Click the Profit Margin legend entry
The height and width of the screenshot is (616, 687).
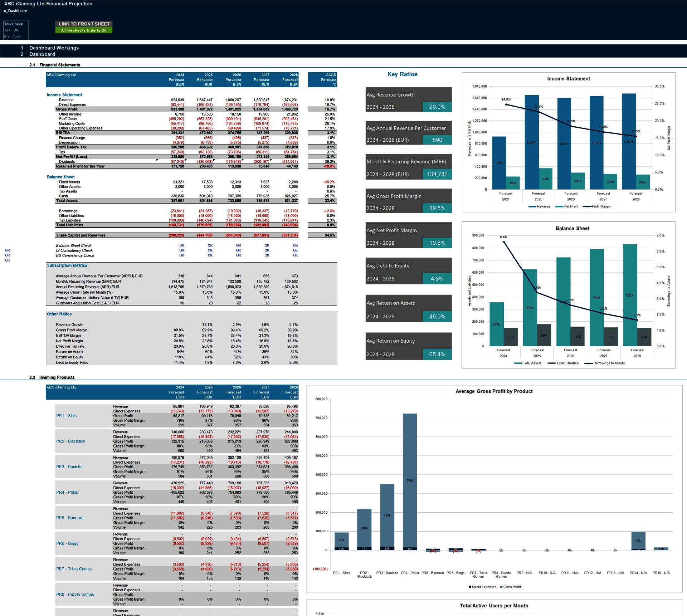pos(597,207)
